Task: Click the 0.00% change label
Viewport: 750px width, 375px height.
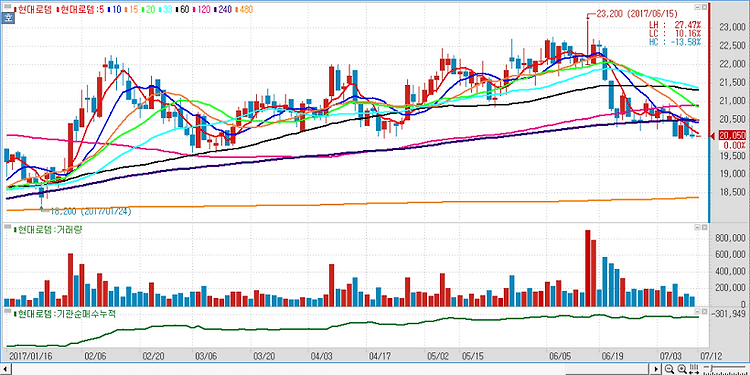Action: (734, 145)
